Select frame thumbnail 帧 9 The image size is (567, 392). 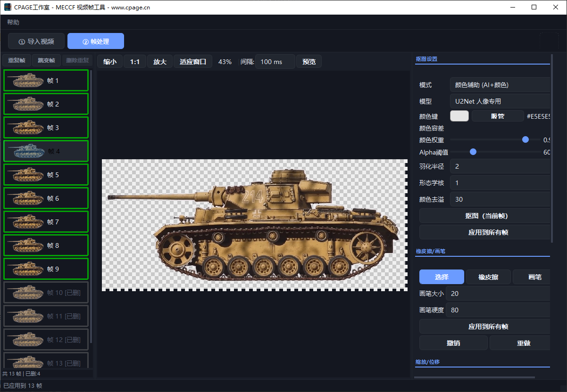point(46,269)
